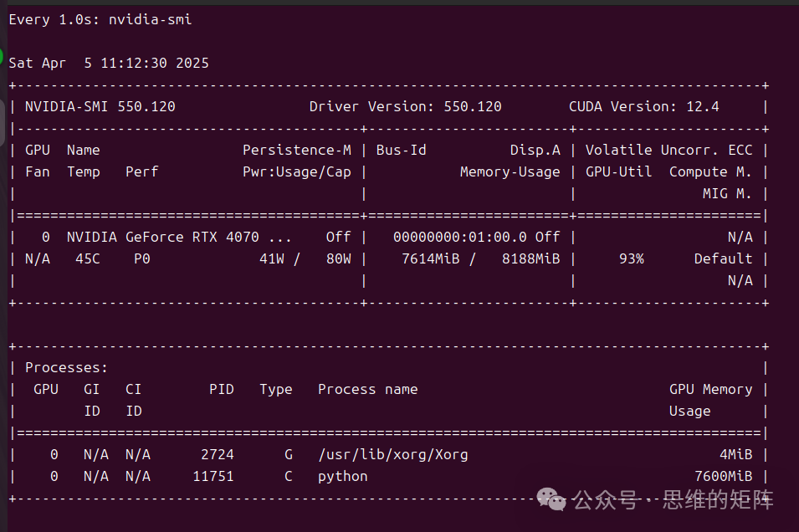Click the 'Type' column header
Screen dimensions: 799x532
coord(275,390)
